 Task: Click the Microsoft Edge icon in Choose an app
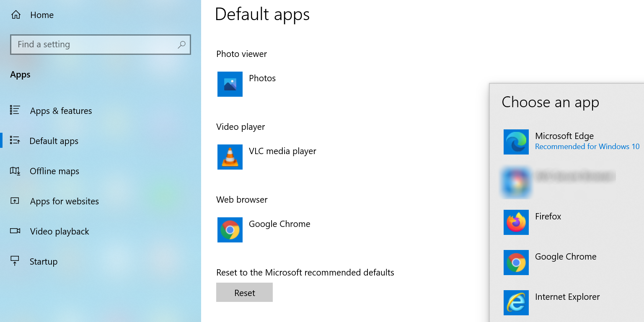[516, 142]
